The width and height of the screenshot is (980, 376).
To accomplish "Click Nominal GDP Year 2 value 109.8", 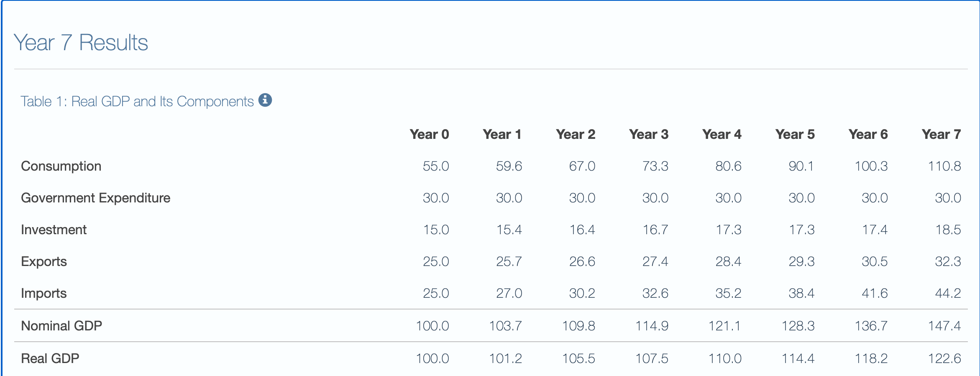I will click(x=579, y=326).
